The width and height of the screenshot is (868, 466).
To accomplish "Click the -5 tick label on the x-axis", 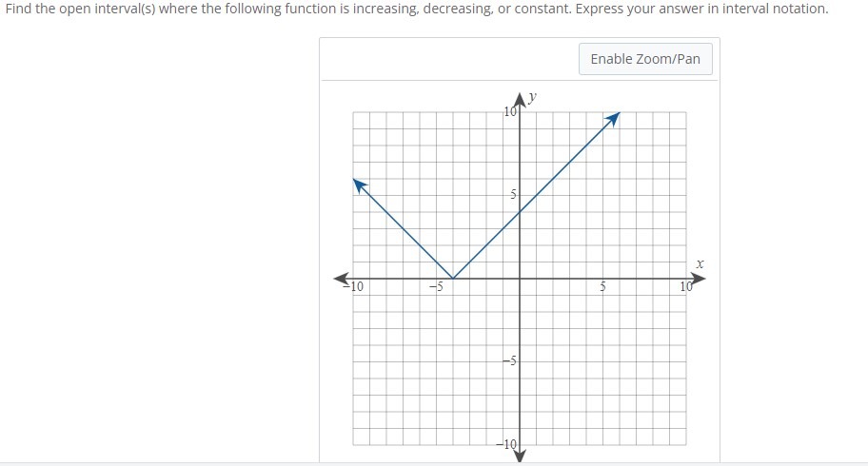I will point(436,286).
